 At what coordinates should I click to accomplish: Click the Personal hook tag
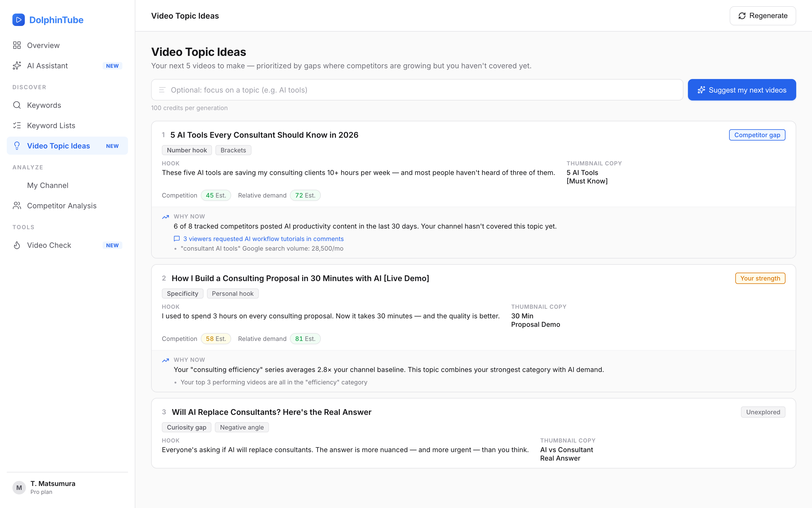pyautogui.click(x=233, y=294)
